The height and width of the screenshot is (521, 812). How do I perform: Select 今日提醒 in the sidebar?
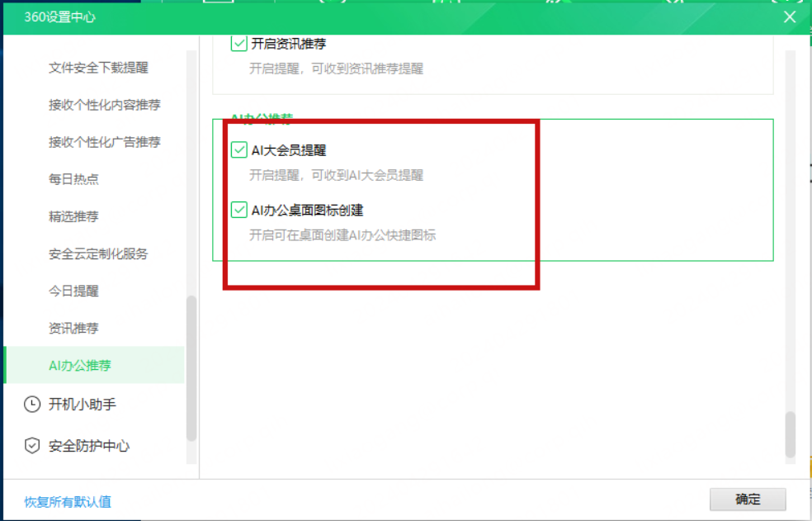73,291
